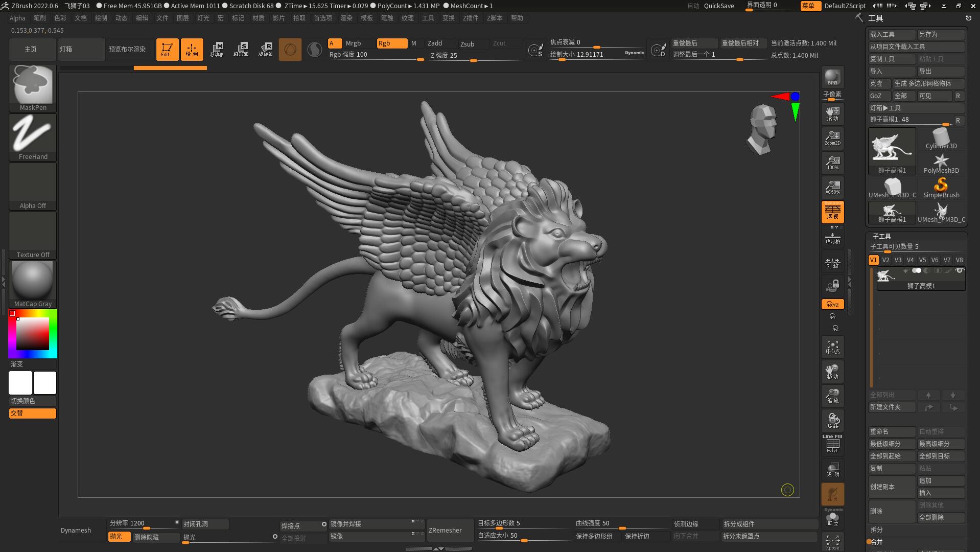
Task: Toggle Zadd sculpting mode
Action: (438, 43)
